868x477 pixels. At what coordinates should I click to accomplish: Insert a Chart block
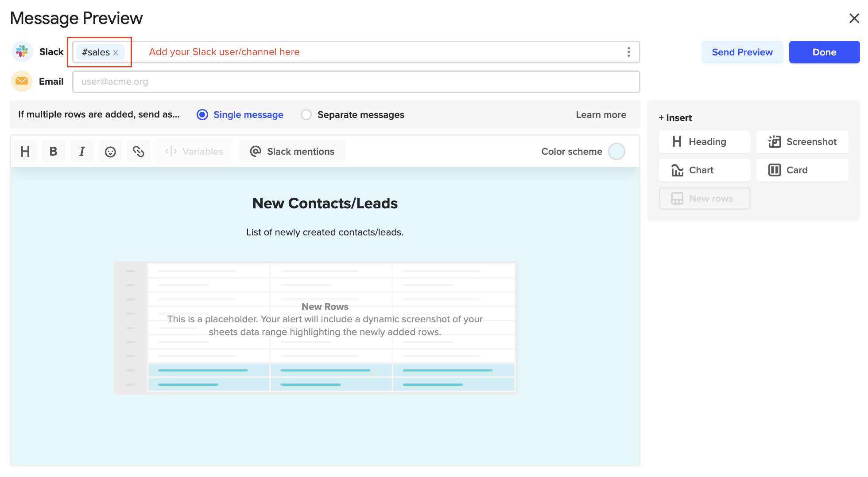click(705, 170)
